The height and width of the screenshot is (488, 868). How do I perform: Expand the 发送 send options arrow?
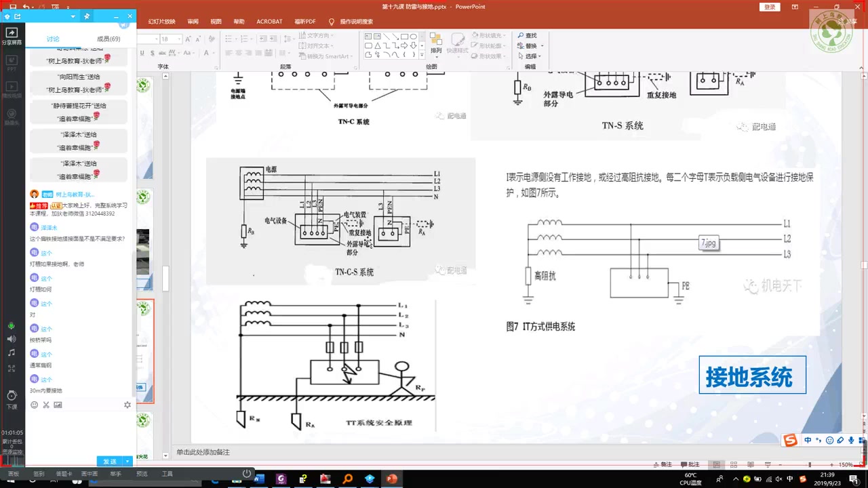pyautogui.click(x=127, y=462)
